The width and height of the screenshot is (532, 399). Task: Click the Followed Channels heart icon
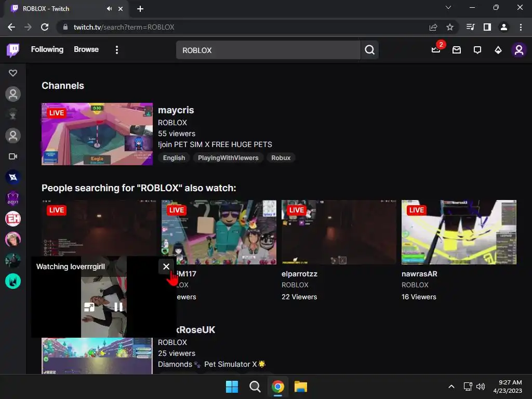tap(13, 73)
